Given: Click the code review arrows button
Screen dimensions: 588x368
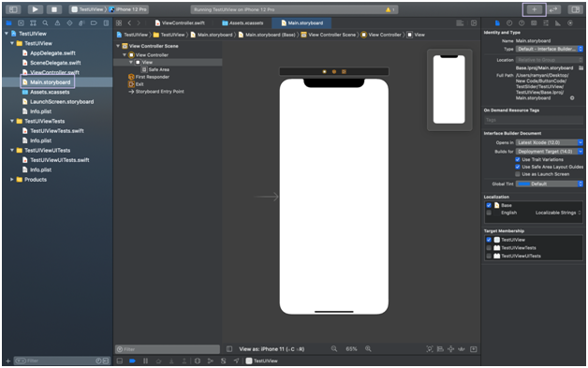Looking at the screenshot, I should coord(553,9).
